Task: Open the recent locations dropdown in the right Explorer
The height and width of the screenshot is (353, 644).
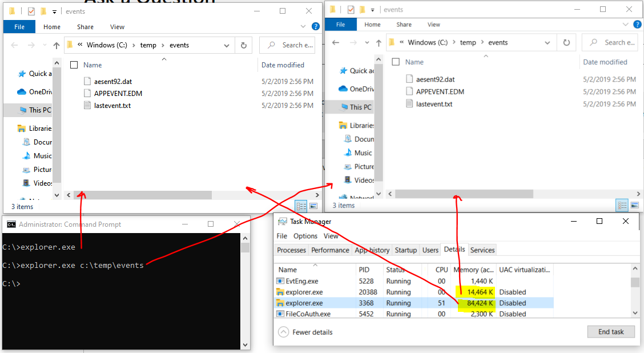Action: [x=367, y=43]
